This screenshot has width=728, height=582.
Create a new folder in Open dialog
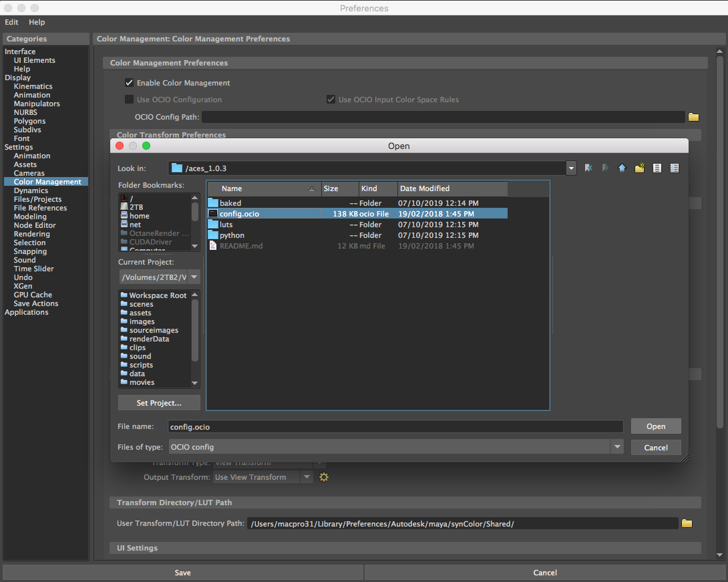(640, 168)
